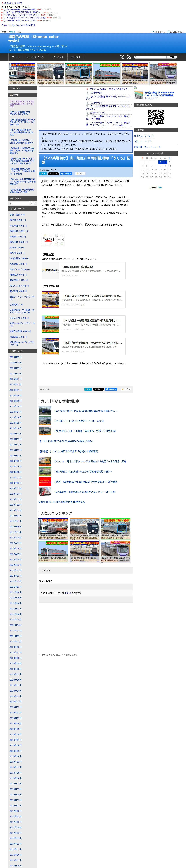Click the X ポスト button beside the 0コメント count
This screenshot has height=868, width=186.
click(x=98, y=389)
